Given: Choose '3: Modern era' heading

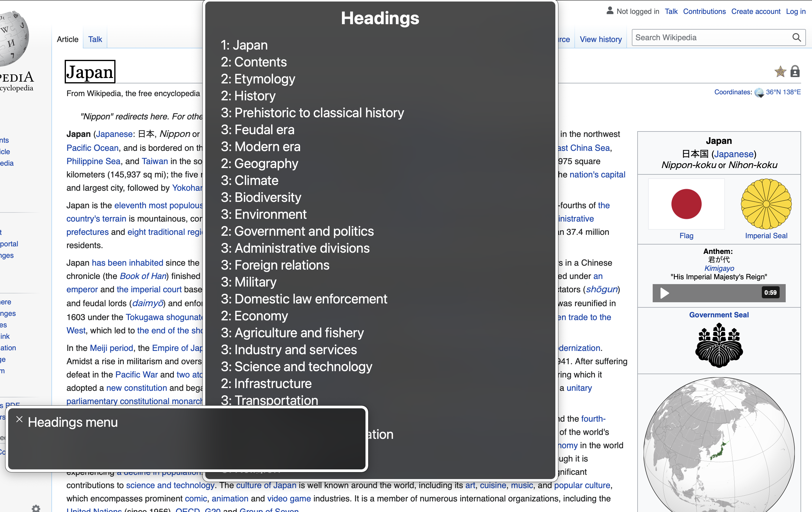Looking at the screenshot, I should pyautogui.click(x=261, y=147).
